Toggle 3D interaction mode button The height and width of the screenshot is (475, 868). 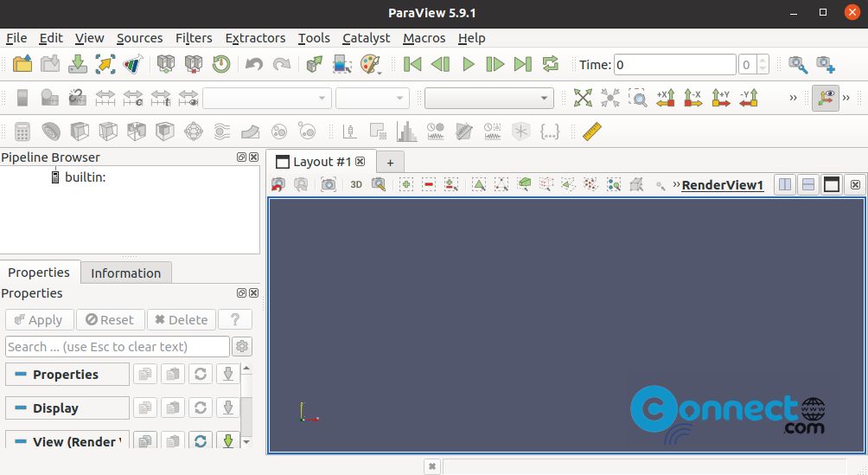point(356,184)
